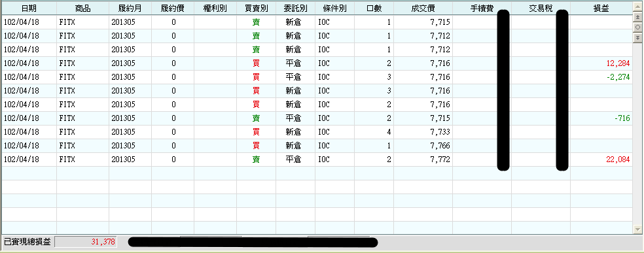Click the 買 cell in the 12,284 row
644x253 pixels.
pyautogui.click(x=256, y=63)
